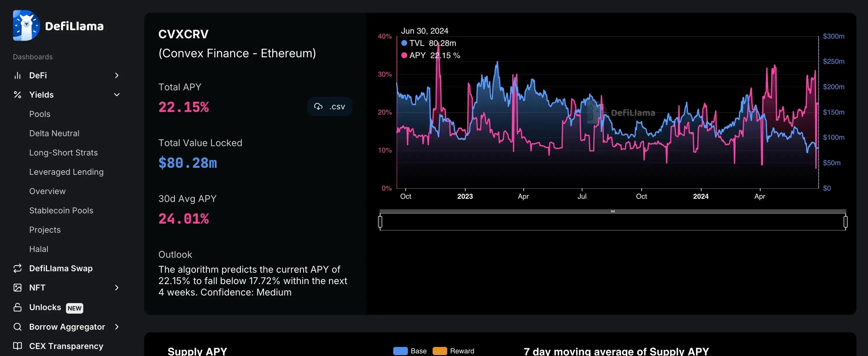Click the cloud download icon beside .csv
Viewport: 868px width, 356px height.
pyautogui.click(x=318, y=106)
